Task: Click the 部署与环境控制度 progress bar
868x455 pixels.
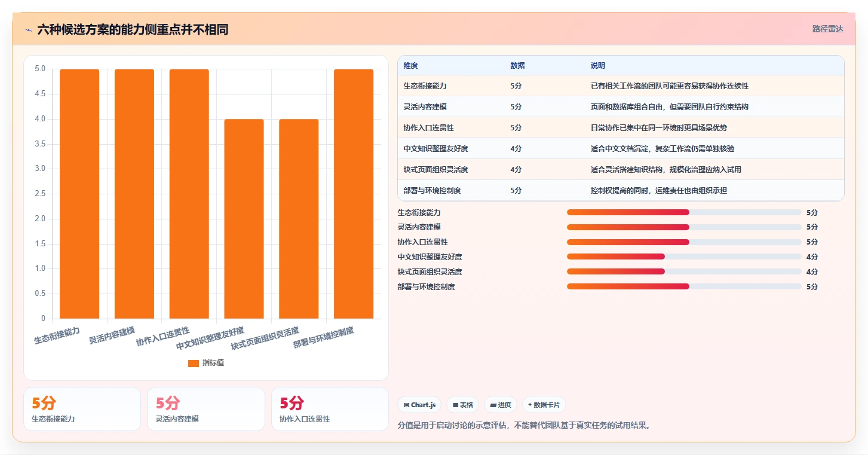Action: coord(684,286)
